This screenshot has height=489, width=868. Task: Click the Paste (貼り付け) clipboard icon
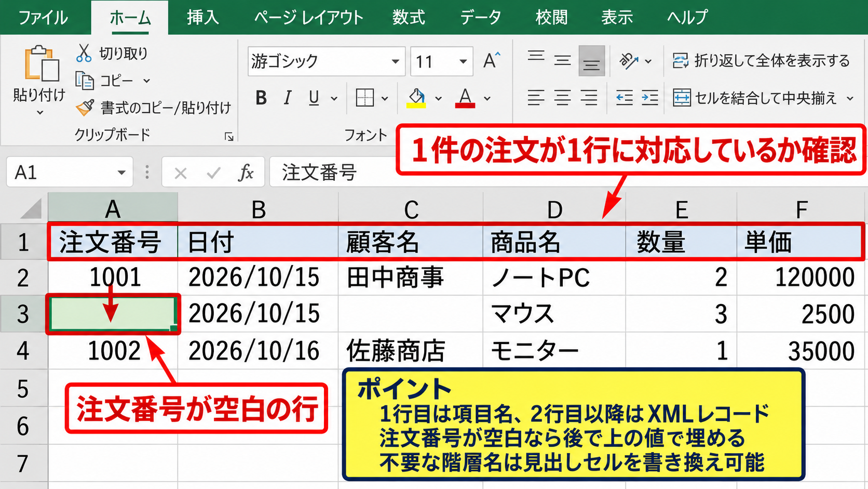[42, 63]
